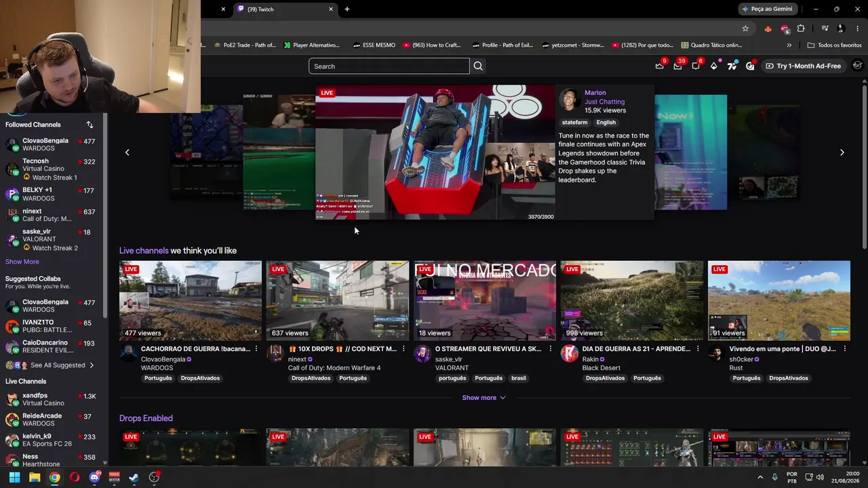Click brasil tag under saske_vlr card
Viewport: 868px width, 488px height.
pos(519,378)
